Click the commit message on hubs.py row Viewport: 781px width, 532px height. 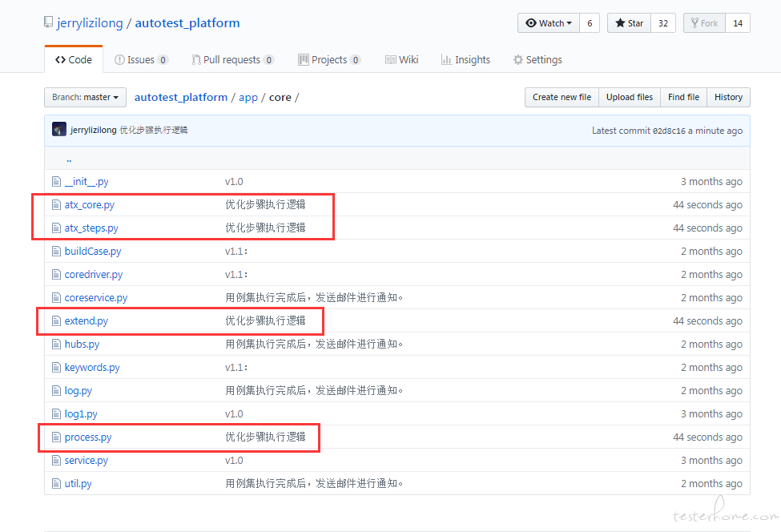[314, 345]
